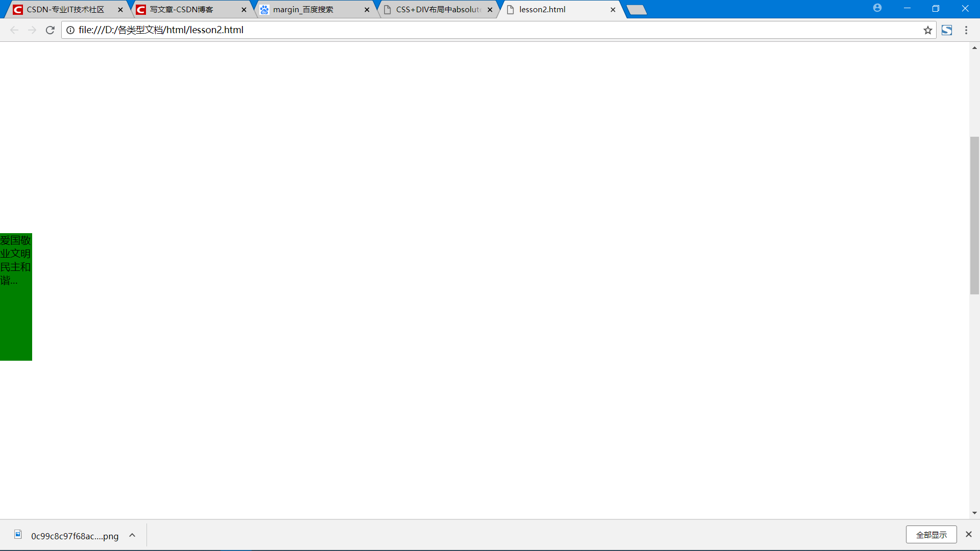Viewport: 980px width, 551px height.
Task: Click the back navigation arrow
Action: pos(14,30)
